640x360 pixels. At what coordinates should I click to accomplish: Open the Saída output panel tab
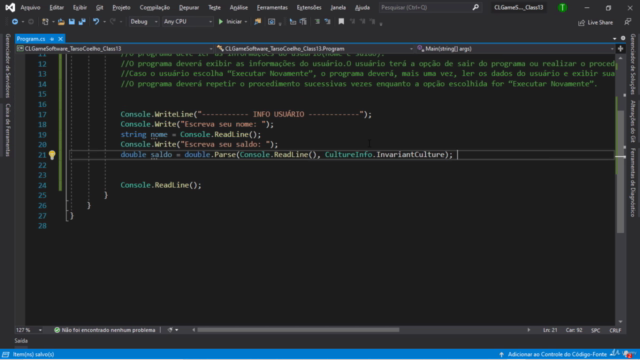pyautogui.click(x=21, y=340)
